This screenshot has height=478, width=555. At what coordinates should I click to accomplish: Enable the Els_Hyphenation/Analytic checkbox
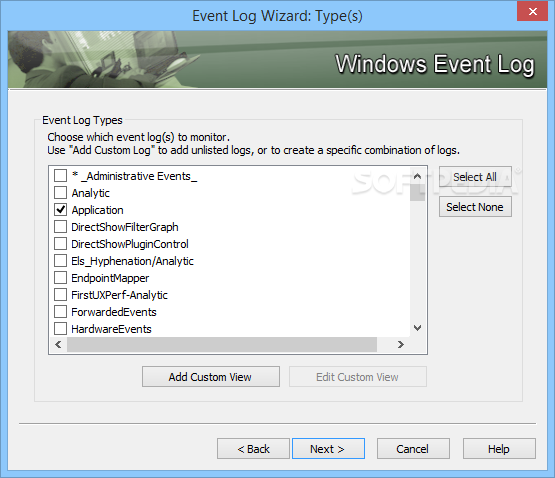61,260
